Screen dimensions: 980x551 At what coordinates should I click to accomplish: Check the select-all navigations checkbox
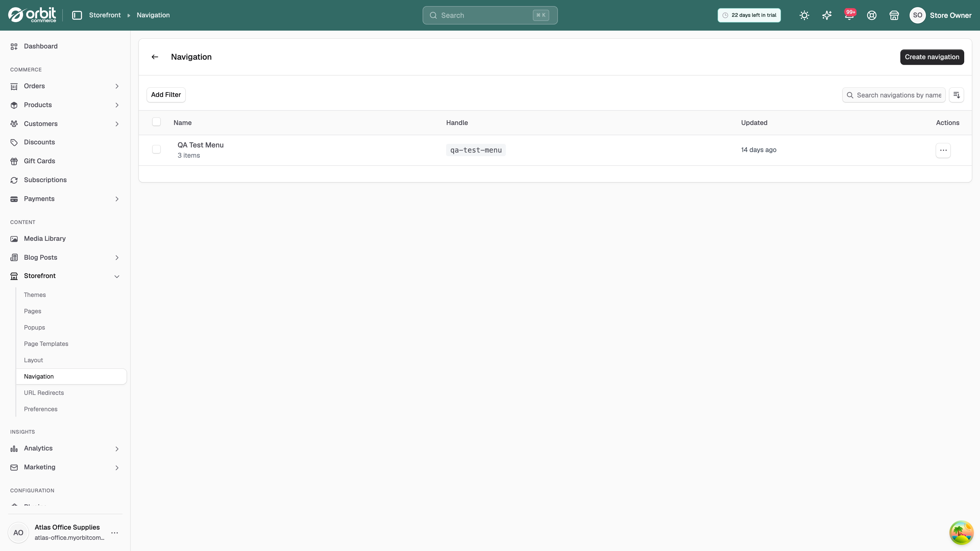[x=156, y=122]
